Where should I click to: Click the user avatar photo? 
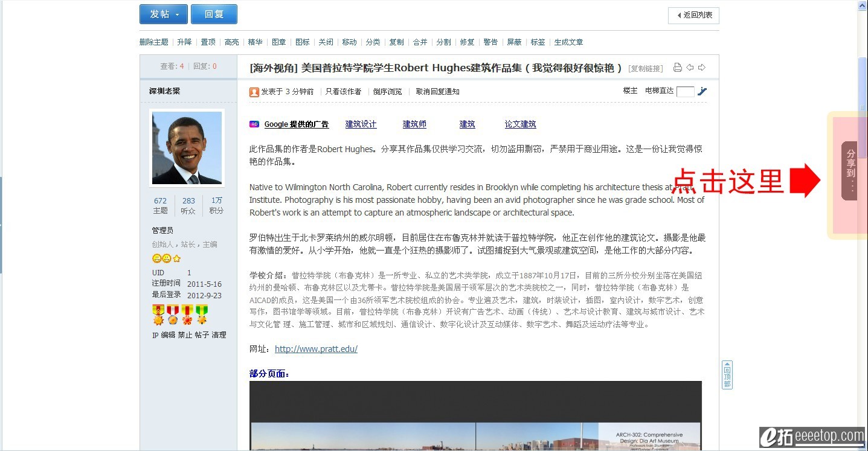pyautogui.click(x=187, y=148)
